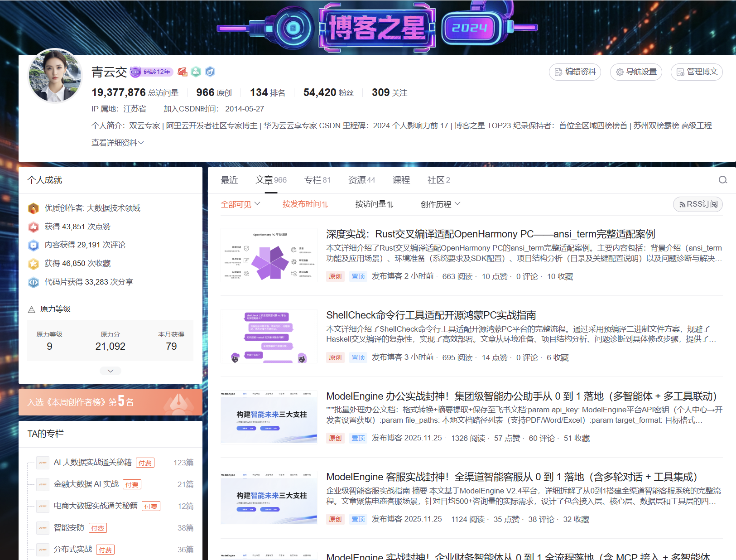Open the 创作历程 dropdown
736x560 pixels.
pyautogui.click(x=440, y=204)
